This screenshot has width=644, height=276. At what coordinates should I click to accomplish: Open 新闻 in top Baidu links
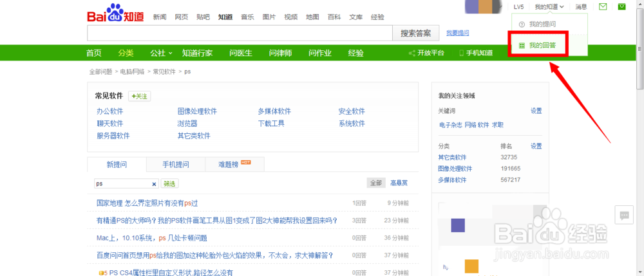point(159,17)
